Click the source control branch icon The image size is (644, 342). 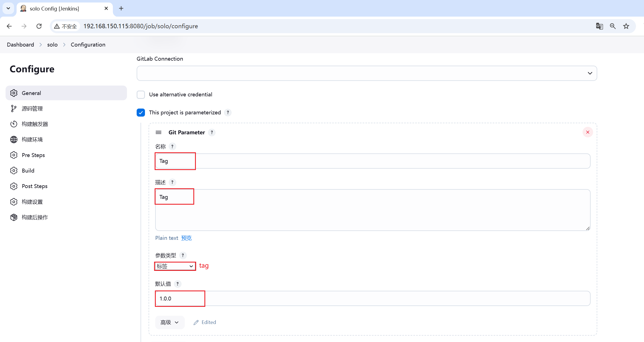tap(14, 108)
